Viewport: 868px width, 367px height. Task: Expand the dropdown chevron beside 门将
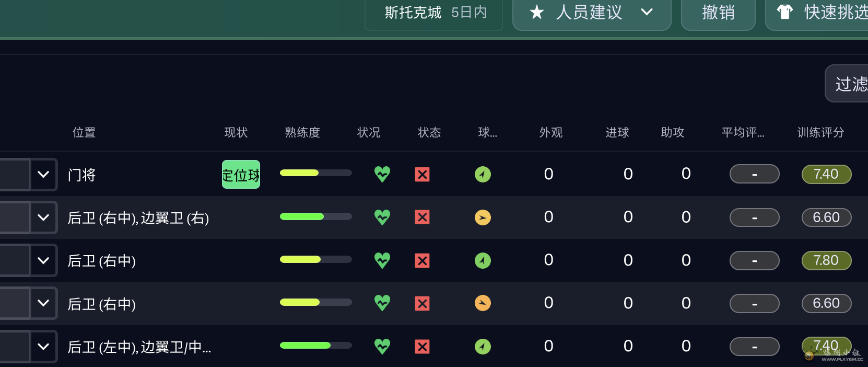(43, 174)
